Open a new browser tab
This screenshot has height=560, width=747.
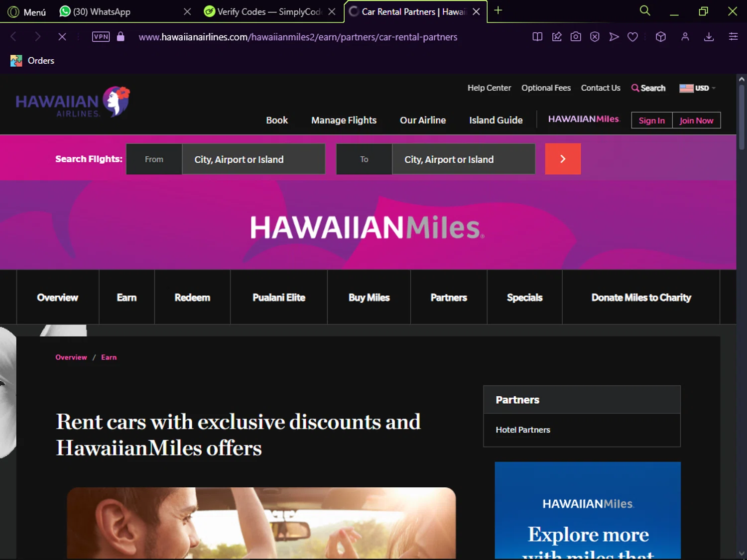click(498, 10)
